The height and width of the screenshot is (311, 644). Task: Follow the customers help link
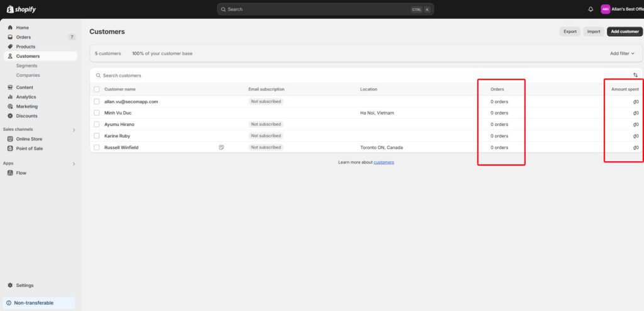(x=384, y=162)
